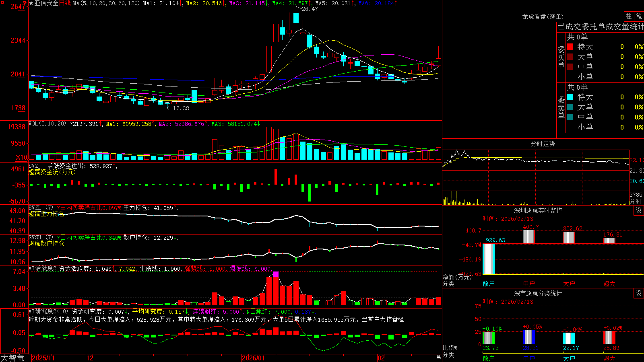Click the 分时走势 panel title
The height and width of the screenshot is (362, 644).
(x=543, y=144)
